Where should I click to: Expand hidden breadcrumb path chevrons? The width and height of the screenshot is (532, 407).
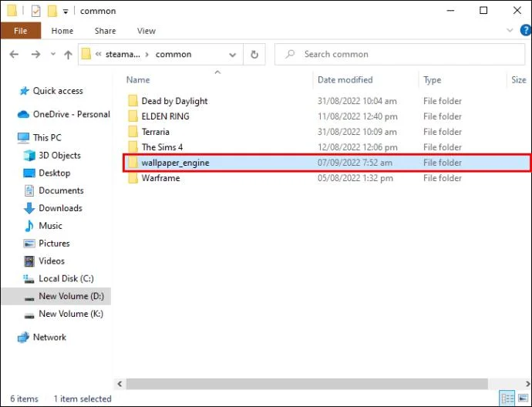click(99, 54)
